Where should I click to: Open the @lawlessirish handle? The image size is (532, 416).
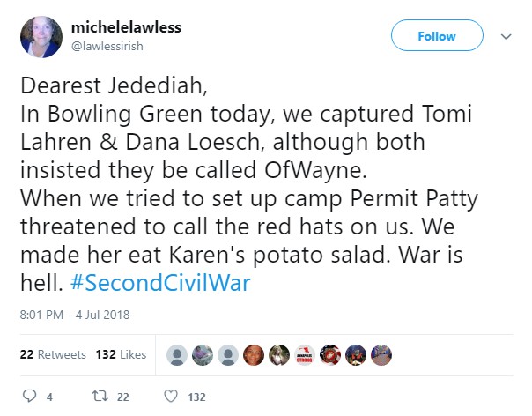point(109,45)
